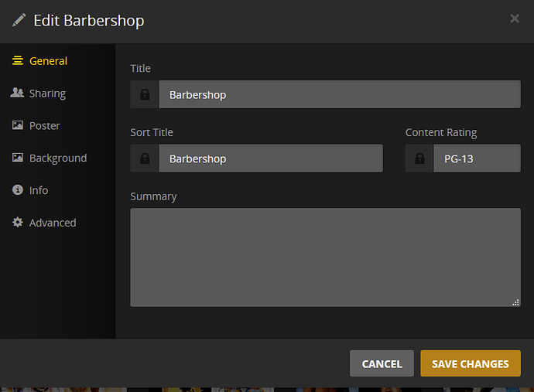Click the Info circle icon
This screenshot has width=534, height=392.
18,190
